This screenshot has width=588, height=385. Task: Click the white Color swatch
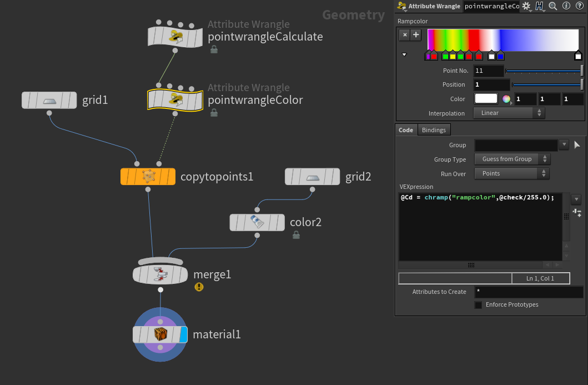click(486, 99)
